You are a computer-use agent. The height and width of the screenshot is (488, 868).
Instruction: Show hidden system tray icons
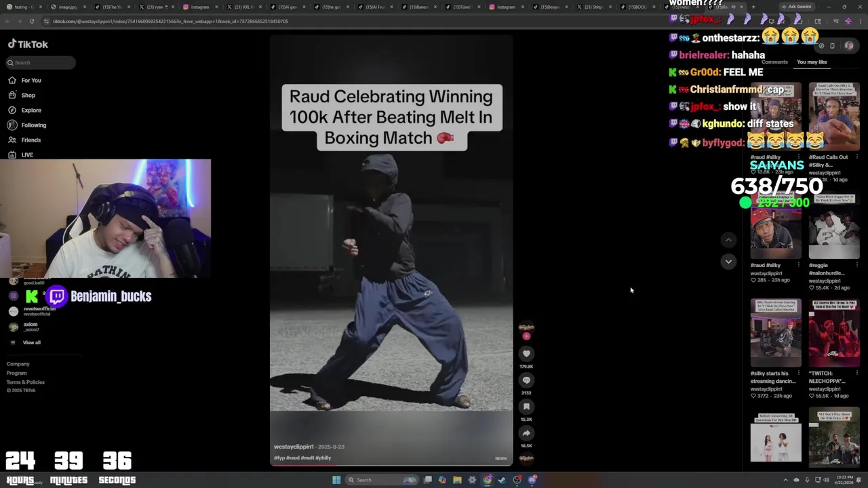point(786,480)
